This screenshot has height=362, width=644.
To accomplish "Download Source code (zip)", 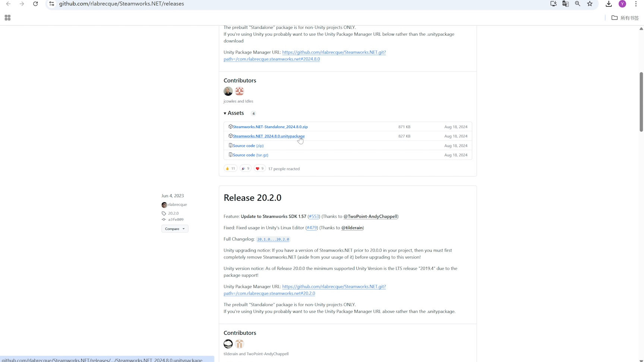I will [x=248, y=146].
